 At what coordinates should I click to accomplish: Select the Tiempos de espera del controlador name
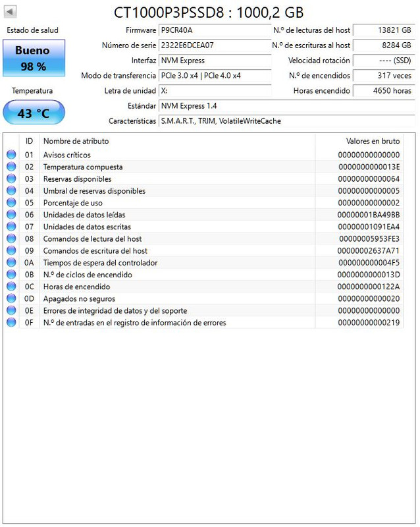(x=101, y=263)
